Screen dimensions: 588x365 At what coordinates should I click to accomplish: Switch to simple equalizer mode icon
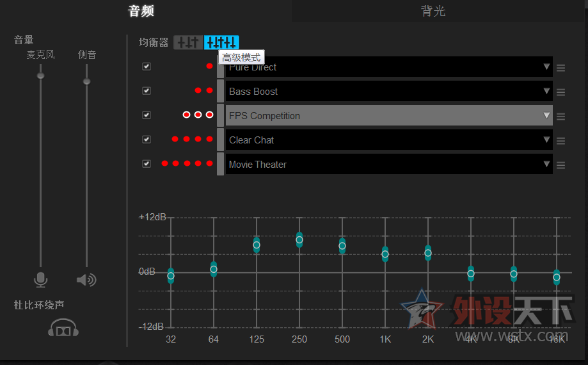click(x=188, y=43)
